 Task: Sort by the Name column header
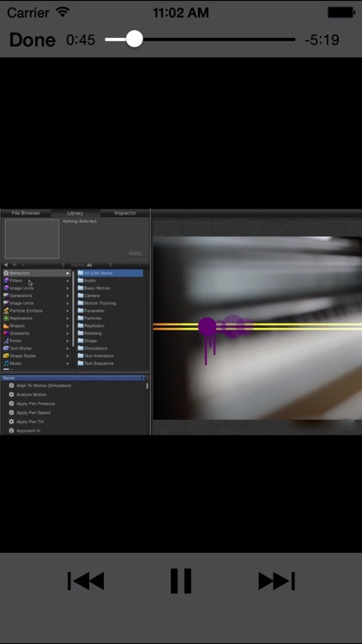(x=73, y=378)
